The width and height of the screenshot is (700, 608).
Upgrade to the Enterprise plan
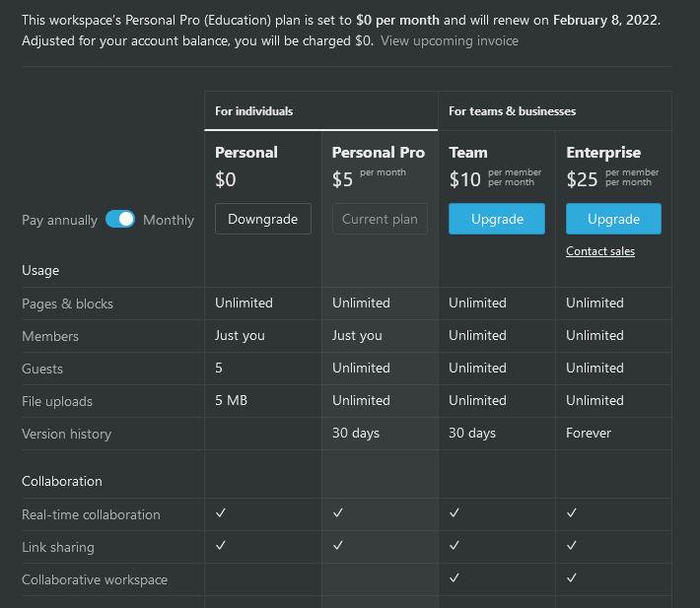(x=613, y=219)
